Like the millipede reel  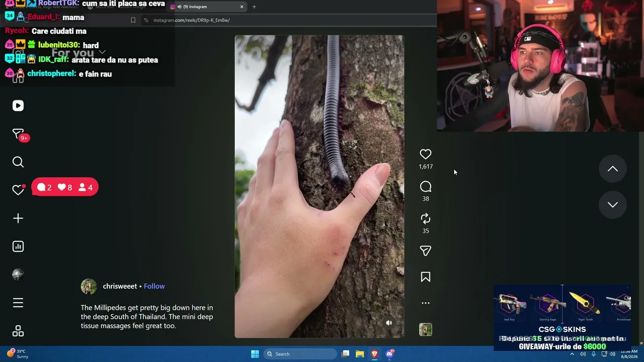(x=426, y=154)
